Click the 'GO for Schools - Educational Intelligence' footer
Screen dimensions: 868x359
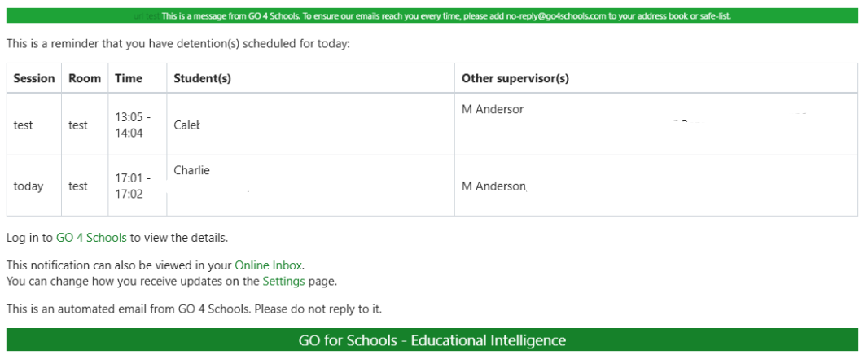432,340
